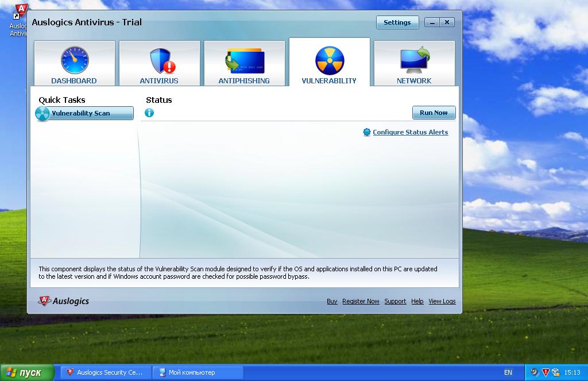Open the Help link
The height and width of the screenshot is (381, 588).
click(x=417, y=302)
